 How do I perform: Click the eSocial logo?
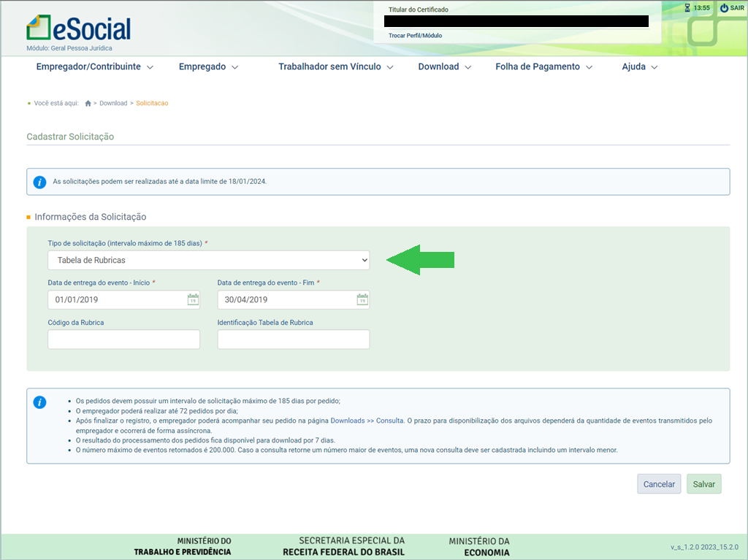78,28
